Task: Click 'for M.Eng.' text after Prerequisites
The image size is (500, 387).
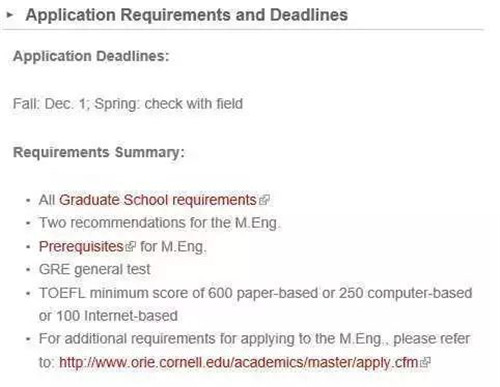Action: pyautogui.click(x=173, y=247)
